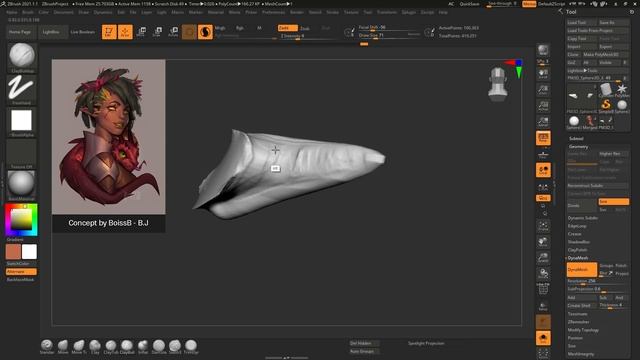Activate the Move gizmo button
This screenshot has width=640, height=360.
tap(141, 32)
